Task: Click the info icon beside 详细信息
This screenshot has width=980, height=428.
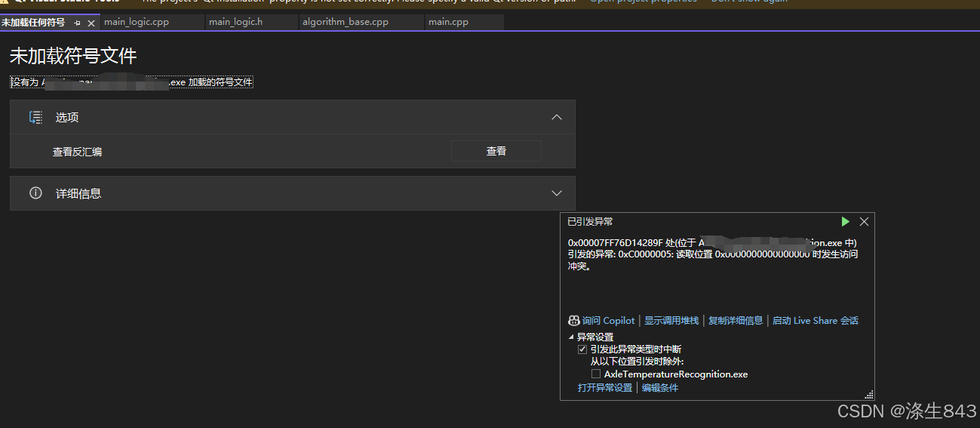Action: click(x=35, y=193)
